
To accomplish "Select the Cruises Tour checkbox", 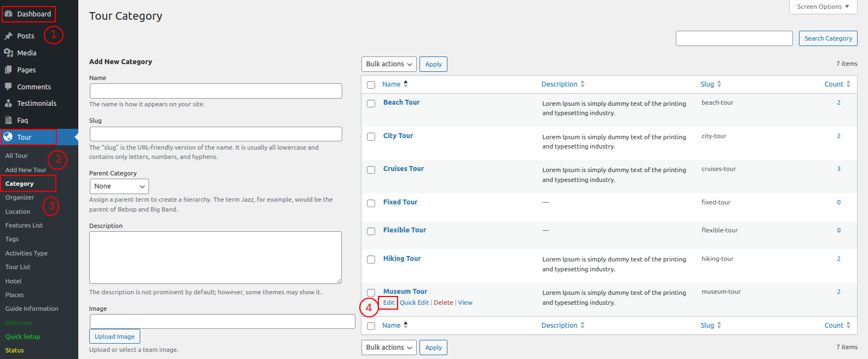I will 371,170.
